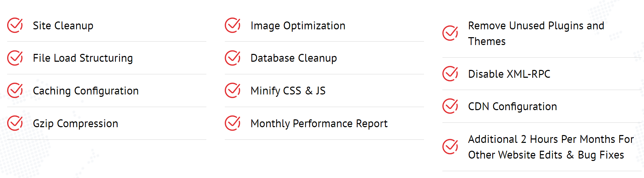Screen dimensions: 644x178
Task: Click the check icon next to CDN Configuration
Action: coord(450,106)
